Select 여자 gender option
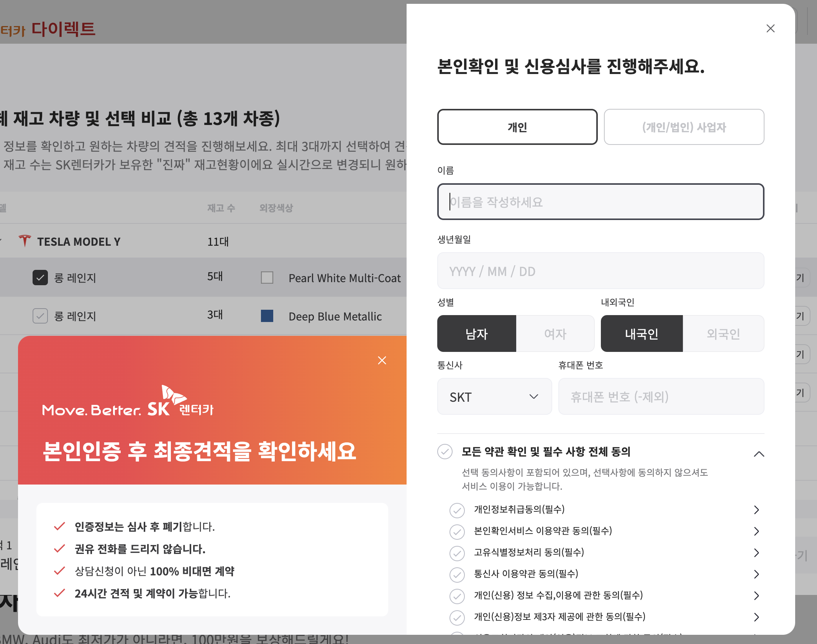Screen dimensions: 817x644 coord(555,333)
